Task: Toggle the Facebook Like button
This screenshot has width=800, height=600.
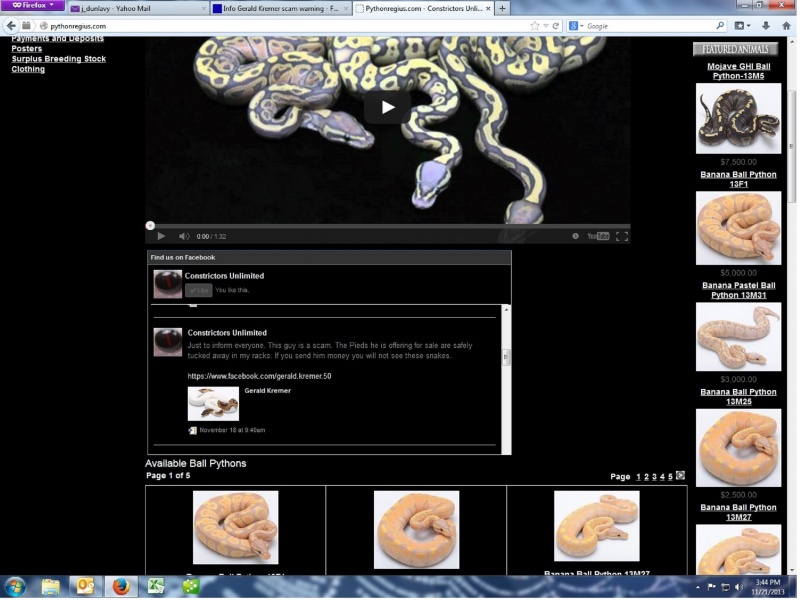Action: coord(198,290)
